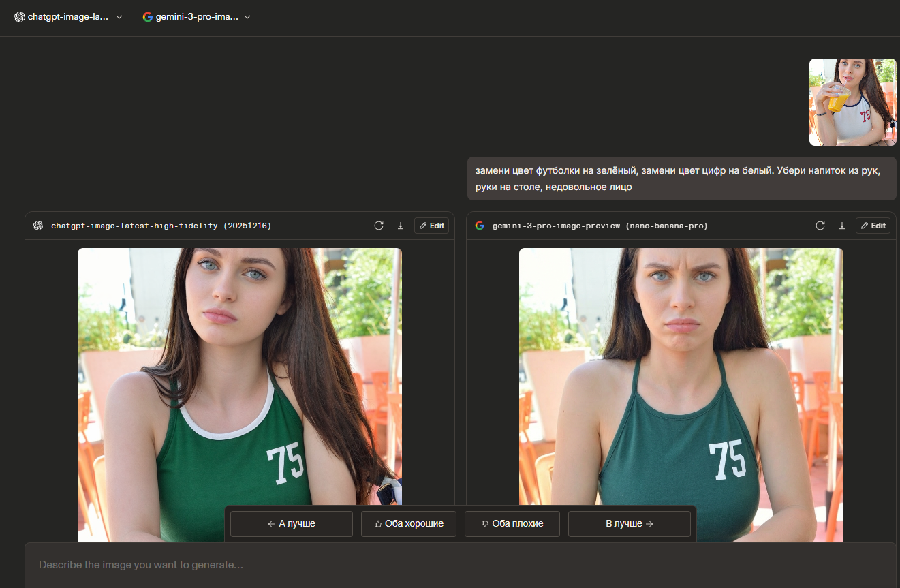This screenshot has height=588, width=900.
Task: Open the chatgpt-image model selector dropdown
Action: click(x=68, y=17)
